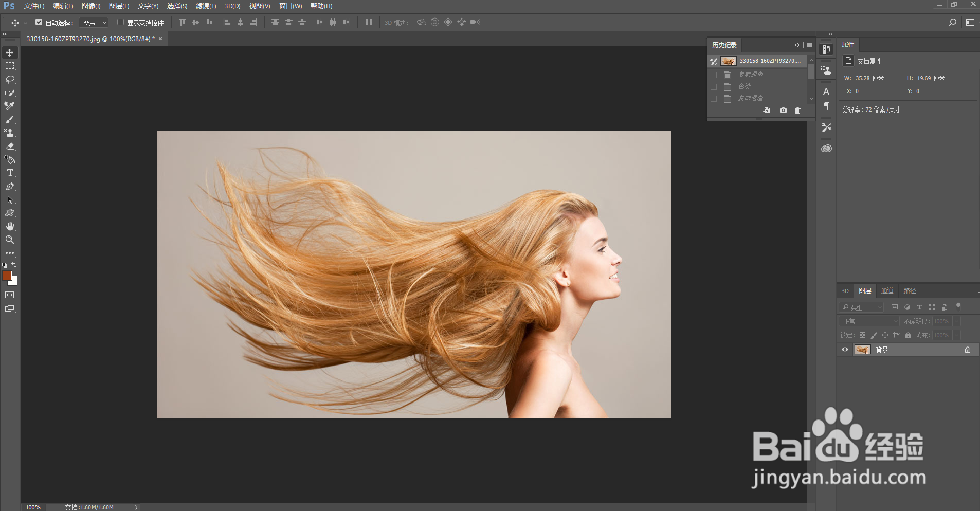The width and height of the screenshot is (980, 511).
Task: Create new snapshot with camera icon
Action: point(783,111)
